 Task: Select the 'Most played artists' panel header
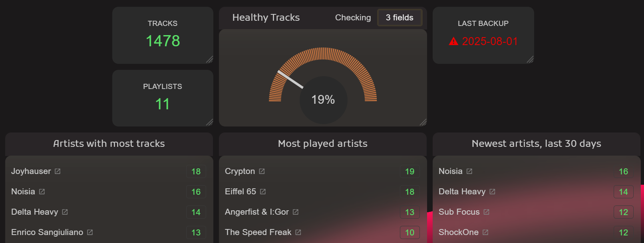click(322, 144)
